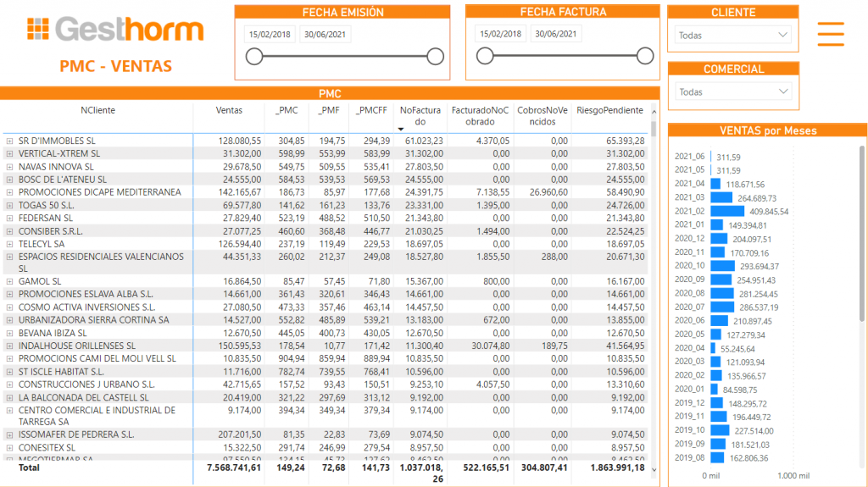Sort by RiesgoPendiente column header
Screen dimensions: 868x487
pyautogui.click(x=609, y=110)
